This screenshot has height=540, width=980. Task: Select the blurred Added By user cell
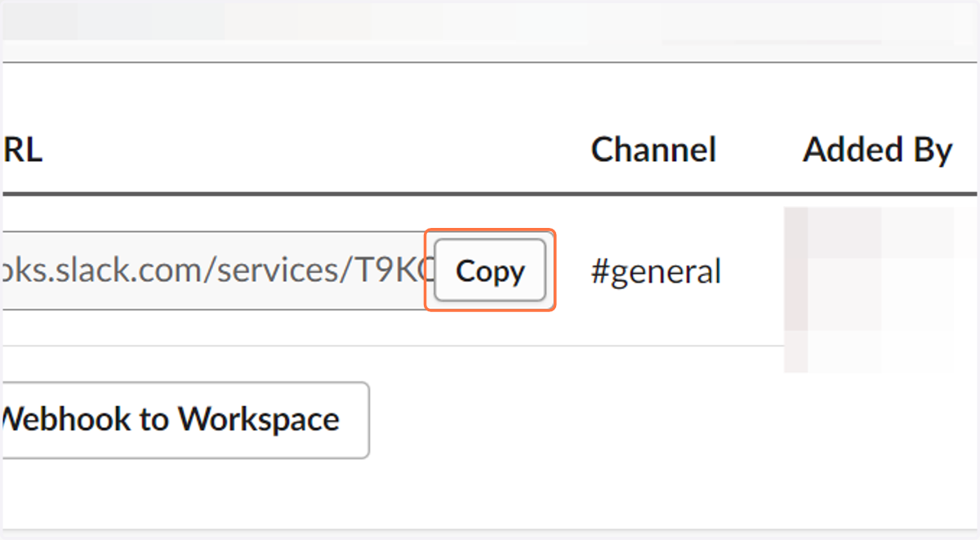869,290
